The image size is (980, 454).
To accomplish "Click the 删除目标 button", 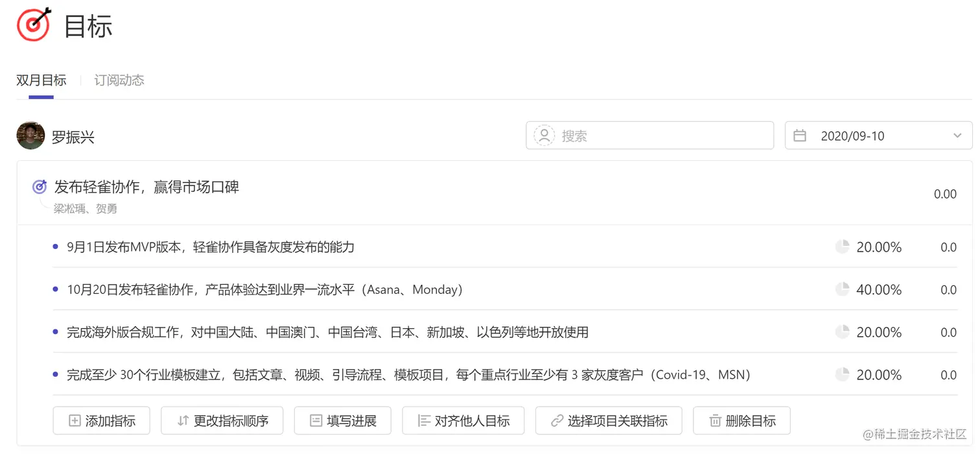I will [x=742, y=421].
